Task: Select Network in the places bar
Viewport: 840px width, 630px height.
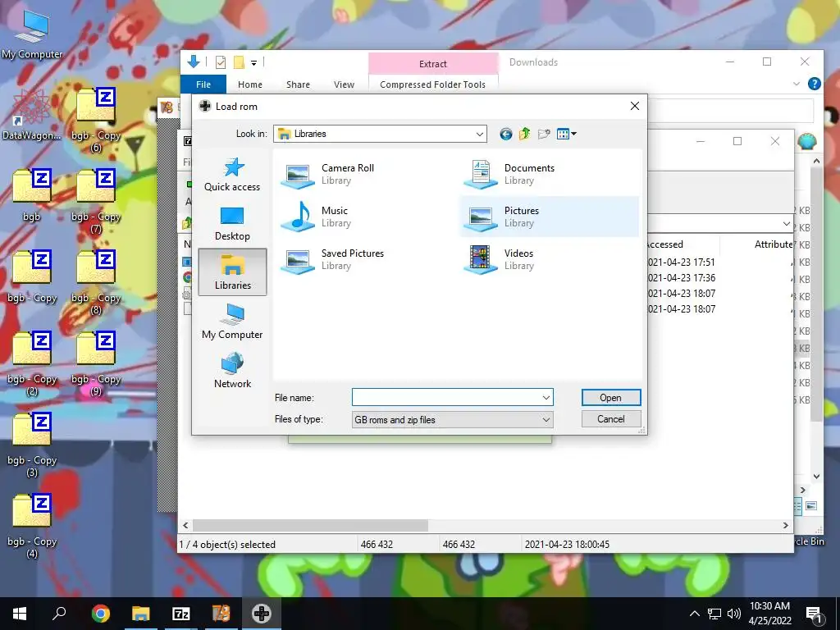Action: coord(232,371)
